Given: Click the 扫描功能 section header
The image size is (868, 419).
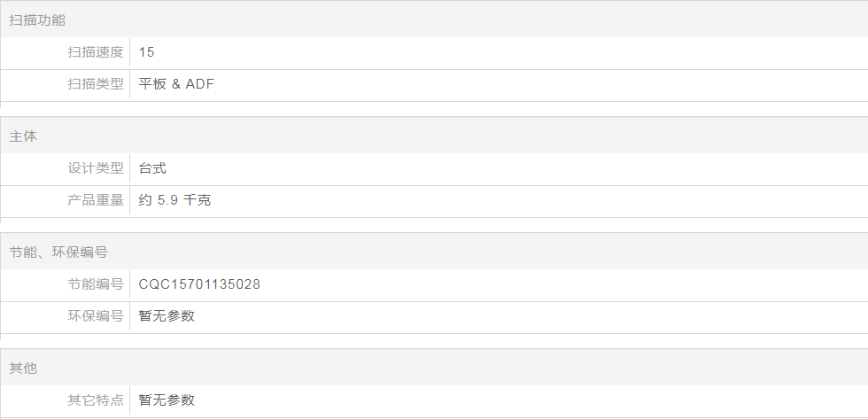Looking at the screenshot, I should tap(37, 19).
